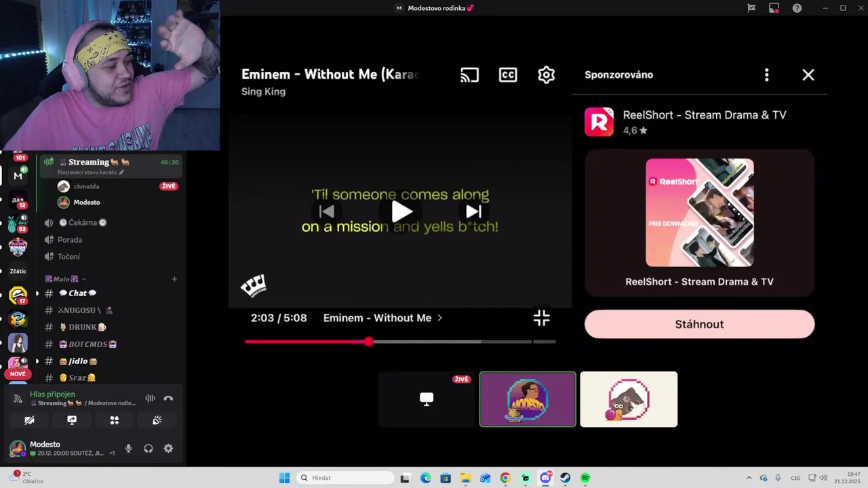The width and height of the screenshot is (868, 488).
Task: Open the sponsored ad options menu
Action: pos(767,75)
